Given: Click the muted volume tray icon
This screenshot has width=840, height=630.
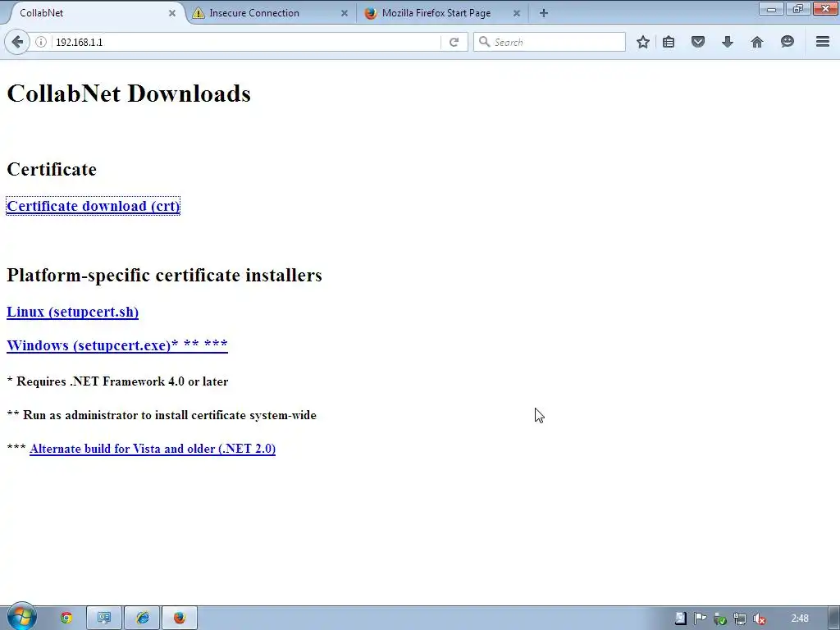Looking at the screenshot, I should [x=759, y=619].
